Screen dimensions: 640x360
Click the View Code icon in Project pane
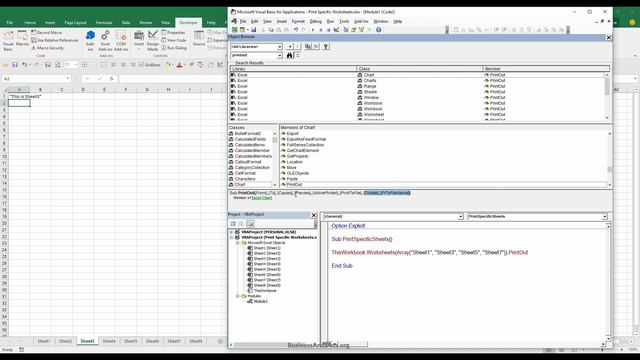(x=233, y=224)
